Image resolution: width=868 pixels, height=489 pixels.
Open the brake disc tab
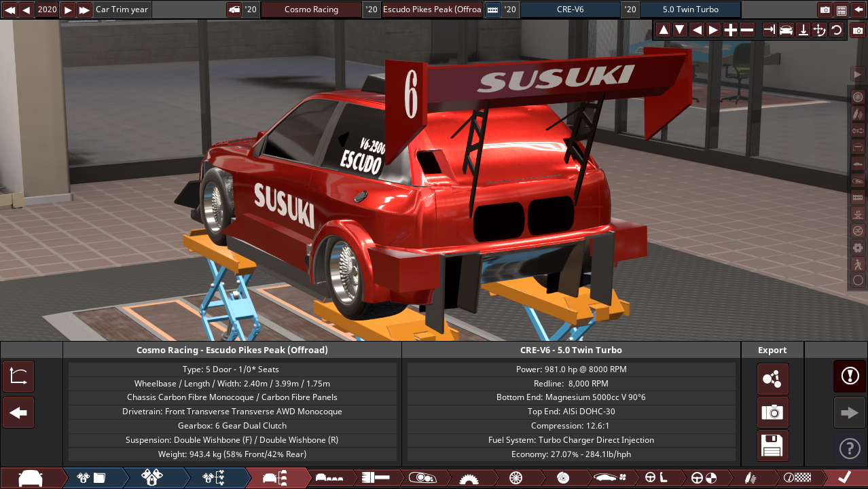click(x=562, y=478)
